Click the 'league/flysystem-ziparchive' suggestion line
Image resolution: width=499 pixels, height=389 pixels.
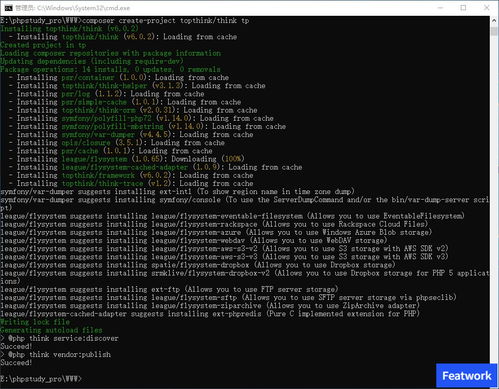coord(210,306)
